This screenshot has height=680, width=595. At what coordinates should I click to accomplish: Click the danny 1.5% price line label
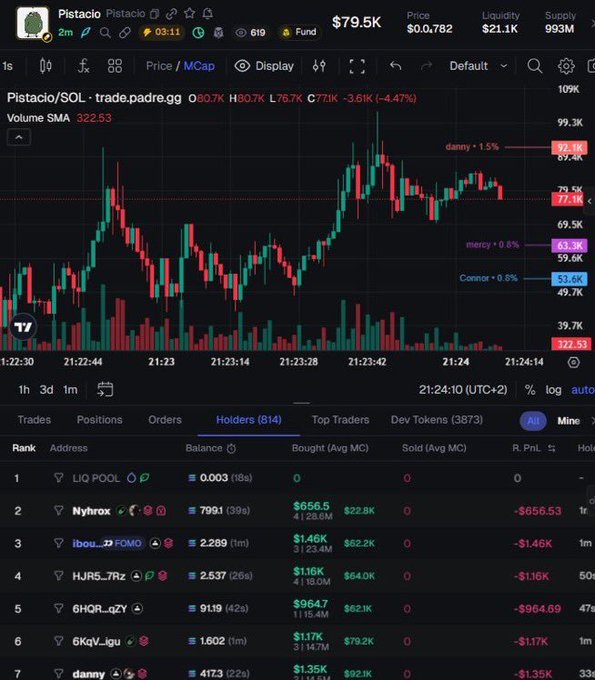pyautogui.click(x=472, y=147)
